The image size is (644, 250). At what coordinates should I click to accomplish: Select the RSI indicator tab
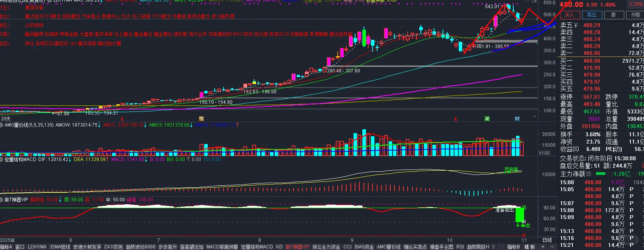point(460,247)
